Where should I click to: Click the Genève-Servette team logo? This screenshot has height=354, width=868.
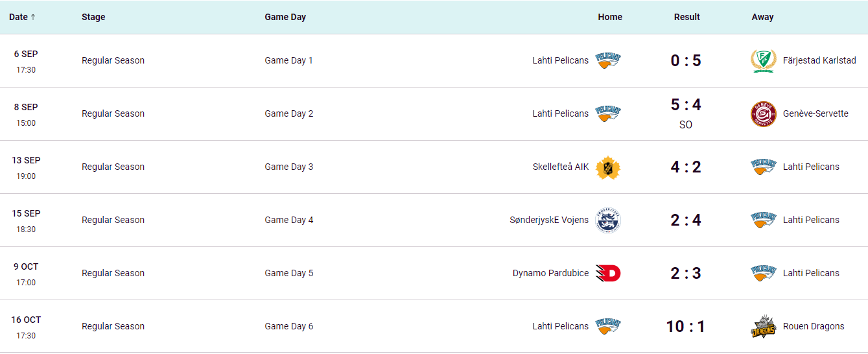click(763, 114)
